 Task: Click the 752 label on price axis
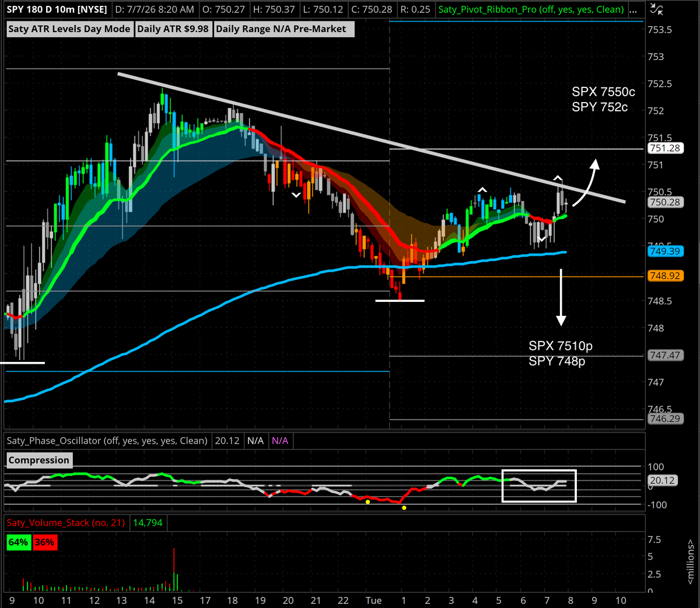[x=656, y=111]
